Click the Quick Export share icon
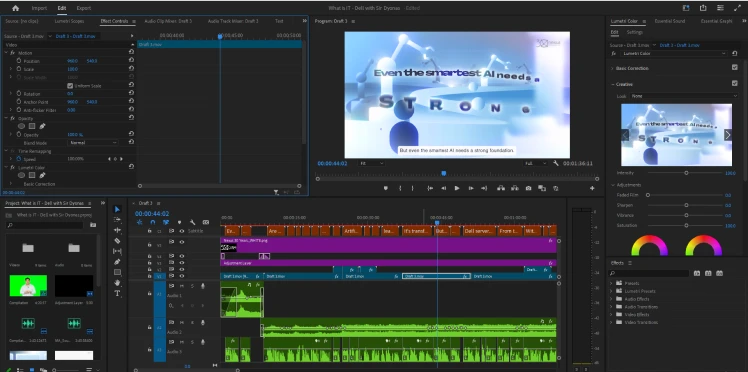The image size is (748, 372). [x=703, y=8]
